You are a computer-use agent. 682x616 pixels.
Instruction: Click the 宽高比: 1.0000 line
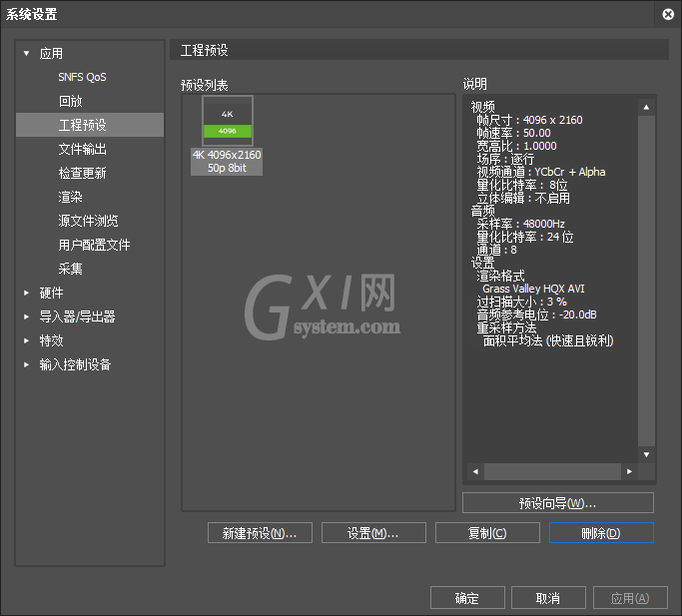[x=516, y=146]
